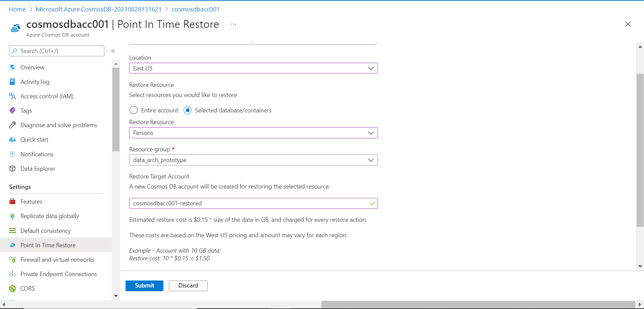Open the Location dropdown showing East US
Screen dimensions: 644x309
click(253, 68)
